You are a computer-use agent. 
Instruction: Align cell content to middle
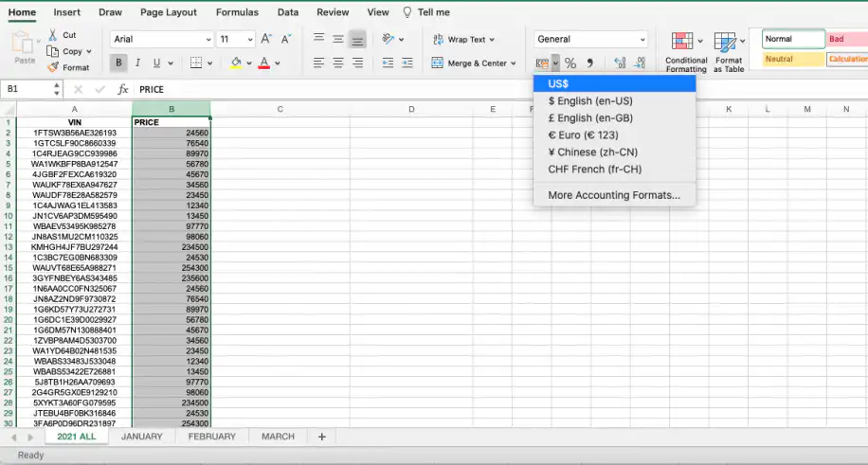point(338,39)
